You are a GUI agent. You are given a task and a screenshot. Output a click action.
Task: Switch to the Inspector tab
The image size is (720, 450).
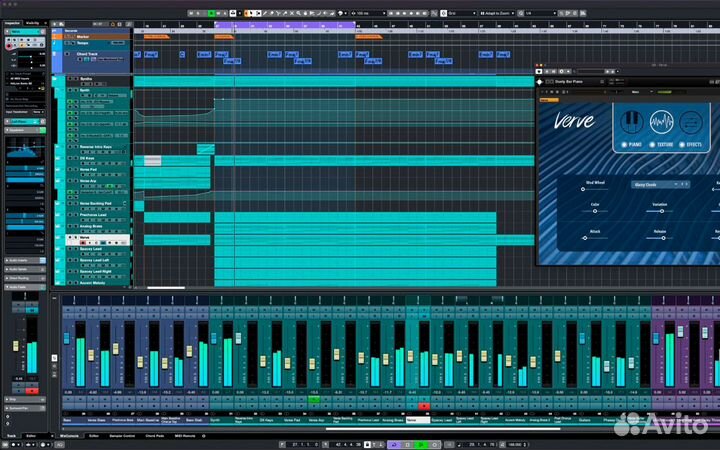(x=12, y=23)
